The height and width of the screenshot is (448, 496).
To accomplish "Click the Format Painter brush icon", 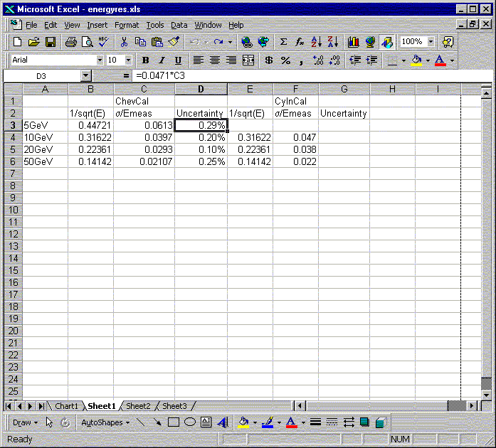I will tap(174, 42).
